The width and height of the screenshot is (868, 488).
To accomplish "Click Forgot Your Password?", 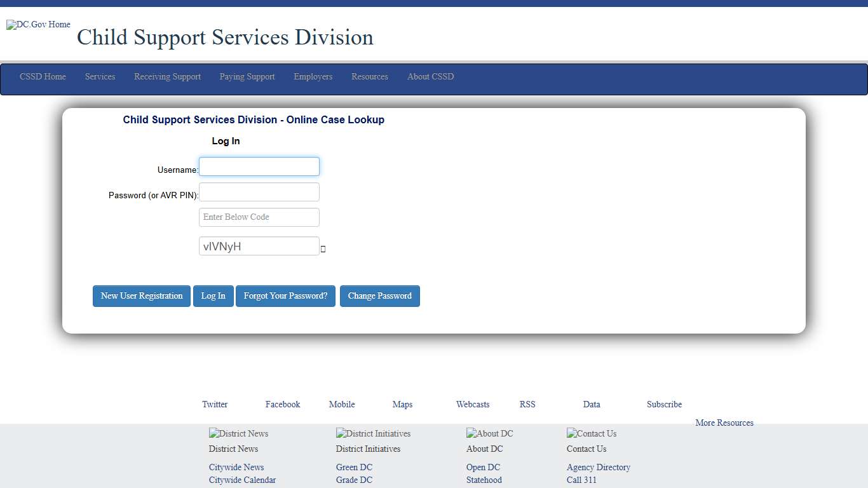I will coord(285,295).
